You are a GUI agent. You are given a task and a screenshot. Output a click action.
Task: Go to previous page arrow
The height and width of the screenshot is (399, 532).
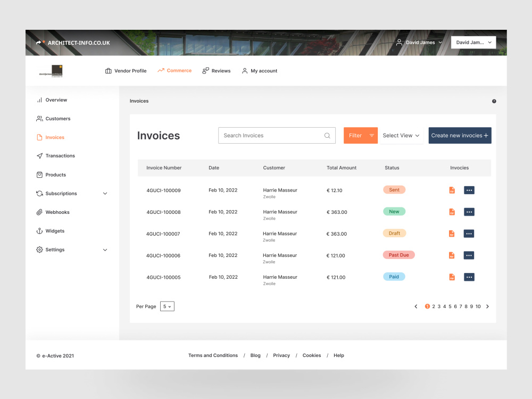point(415,306)
